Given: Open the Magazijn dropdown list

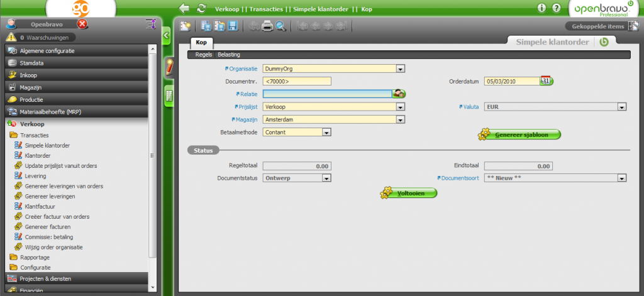Looking at the screenshot, I should point(400,119).
